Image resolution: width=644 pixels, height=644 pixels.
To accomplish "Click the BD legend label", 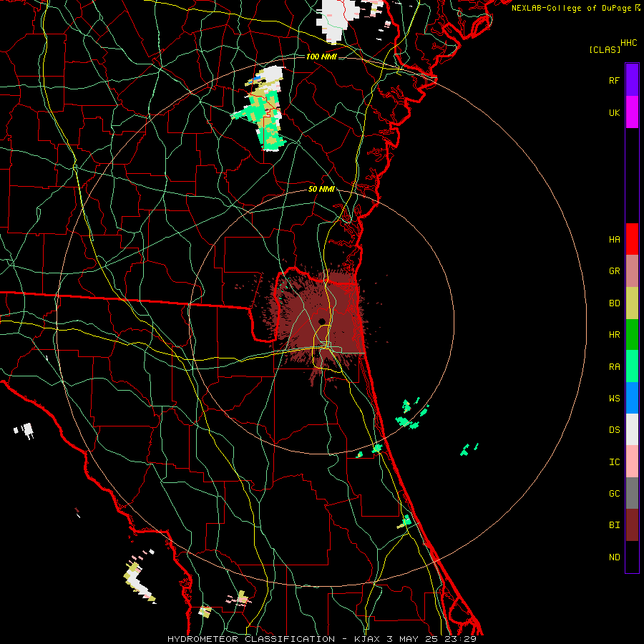I will point(614,303).
